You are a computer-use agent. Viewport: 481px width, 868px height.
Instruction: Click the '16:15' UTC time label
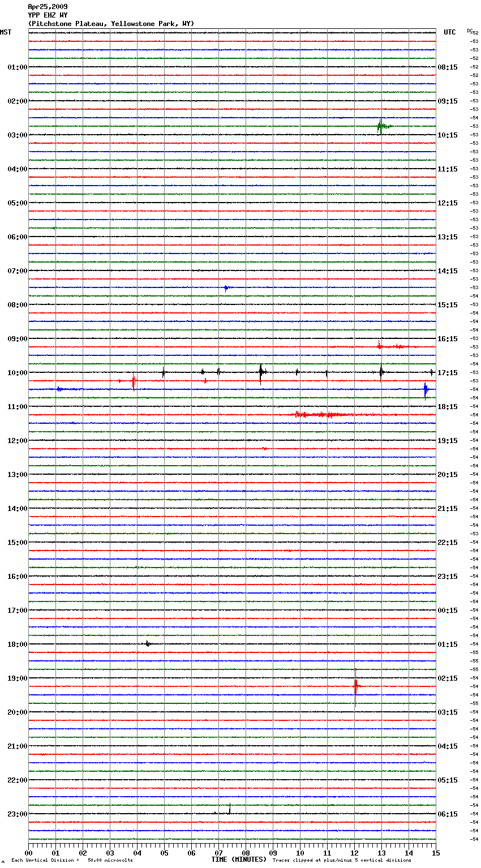coord(448,339)
